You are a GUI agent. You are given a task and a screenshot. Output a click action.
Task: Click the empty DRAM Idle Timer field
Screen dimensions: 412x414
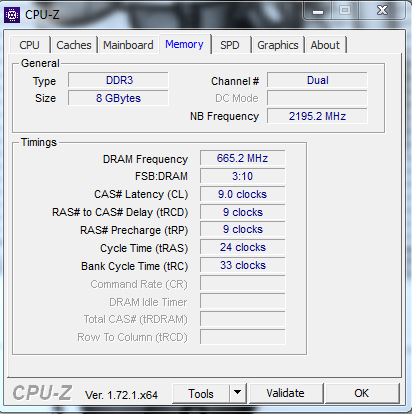point(243,301)
